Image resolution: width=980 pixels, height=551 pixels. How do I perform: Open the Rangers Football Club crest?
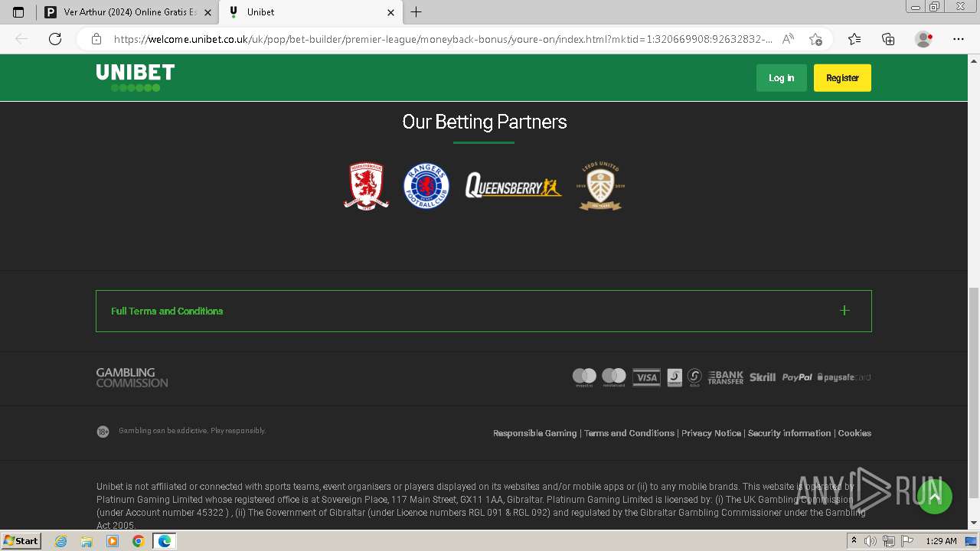click(x=426, y=186)
